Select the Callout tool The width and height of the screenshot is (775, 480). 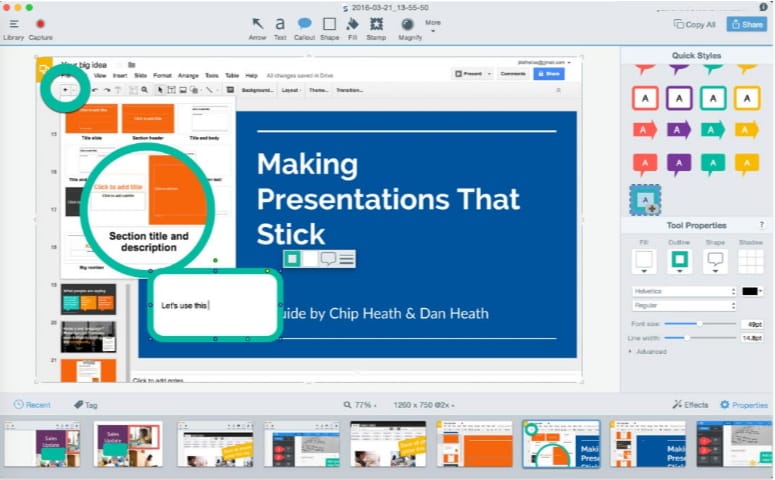[304, 28]
